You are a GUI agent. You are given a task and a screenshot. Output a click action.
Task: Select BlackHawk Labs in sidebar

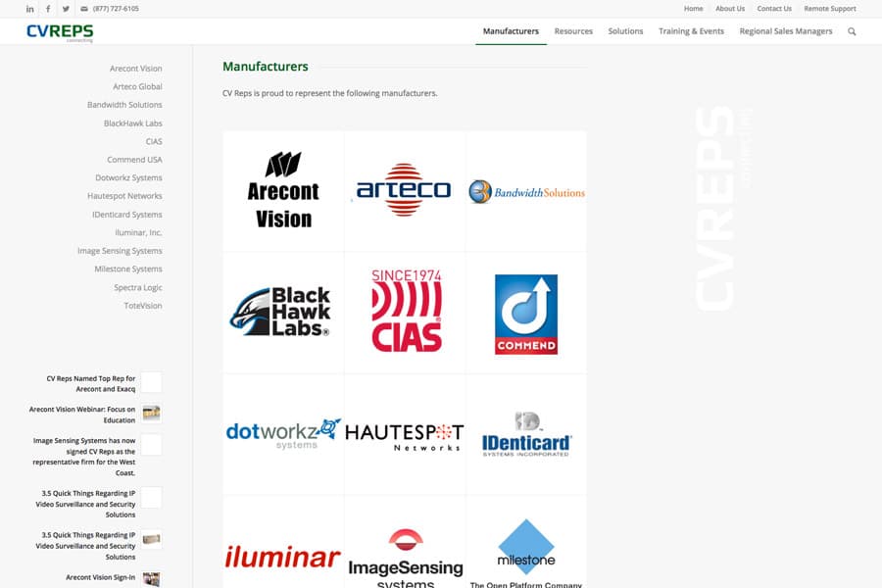(x=132, y=123)
